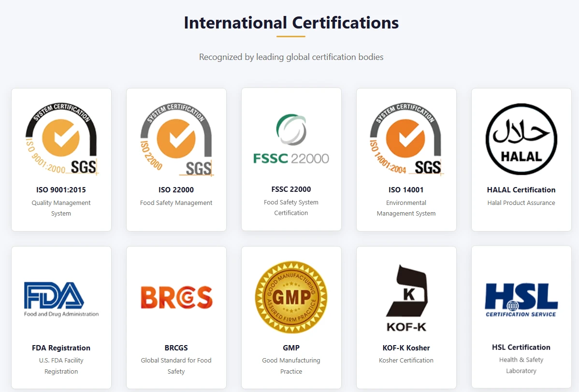Viewport: 579px width, 392px height.
Task: Select the 'FDA Registration' title
Action: [x=61, y=348]
